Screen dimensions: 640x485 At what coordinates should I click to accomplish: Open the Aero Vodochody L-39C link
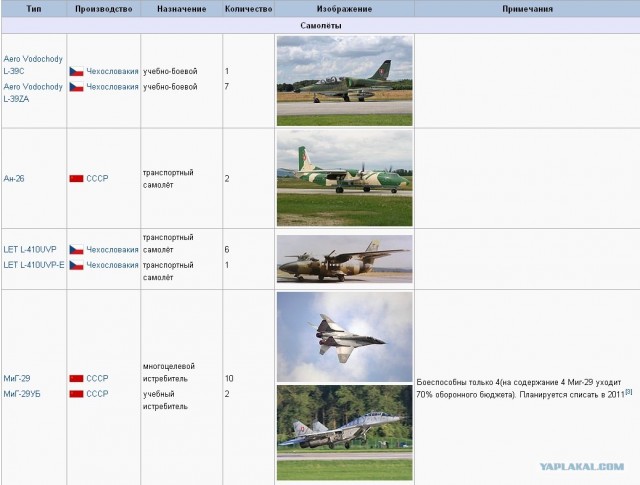tap(33, 65)
